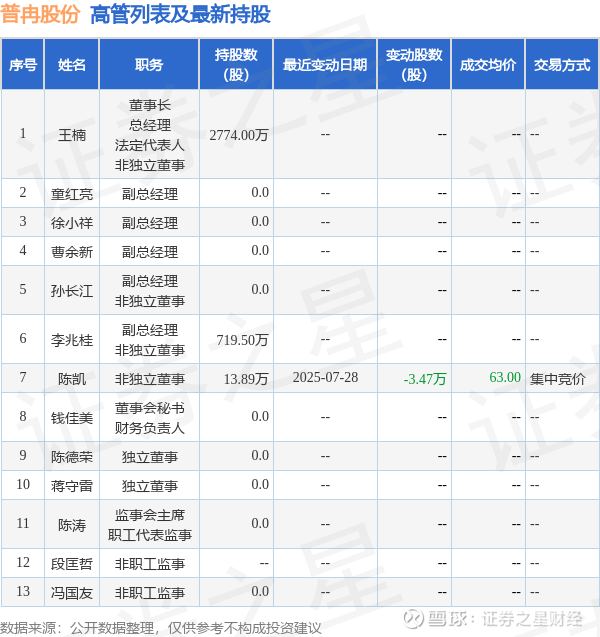The height and width of the screenshot is (637, 600).
Task: Click the 雪球 logo icon
Action: (414, 619)
